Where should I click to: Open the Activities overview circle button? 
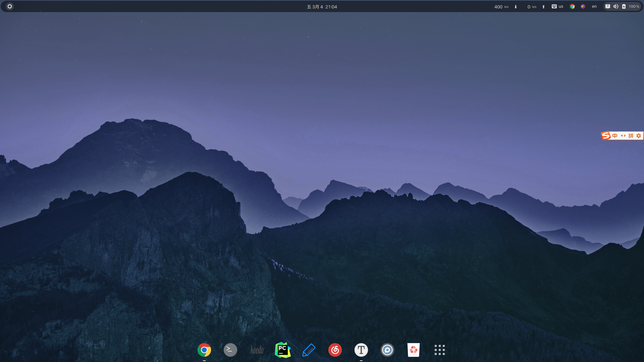click(10, 6)
